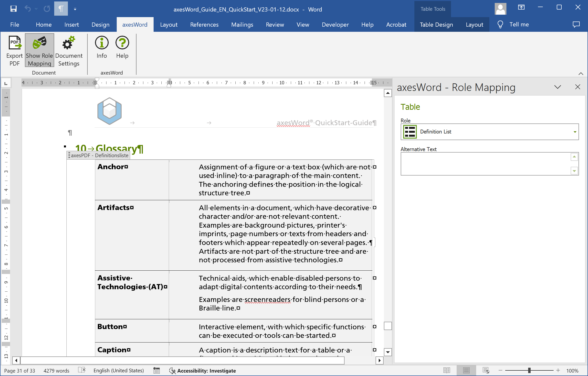Open the Table Design tab
588x376 pixels.
436,25
